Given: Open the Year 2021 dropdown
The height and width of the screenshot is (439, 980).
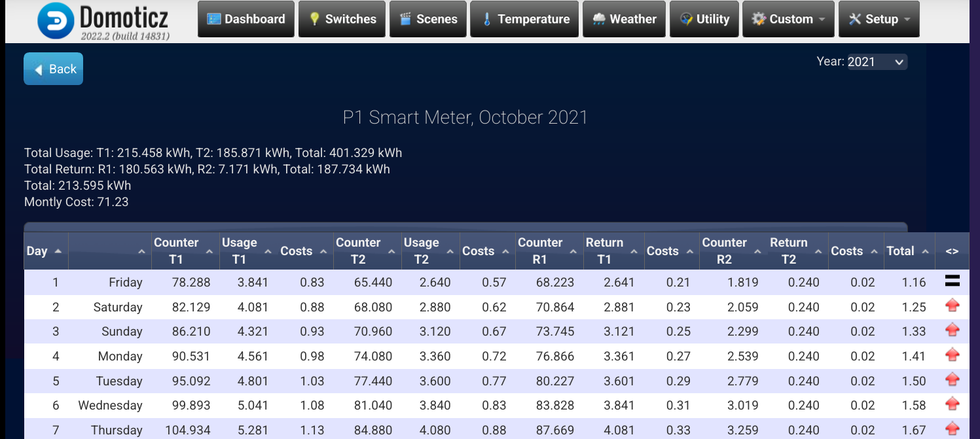Looking at the screenshot, I should pyautogui.click(x=877, y=62).
